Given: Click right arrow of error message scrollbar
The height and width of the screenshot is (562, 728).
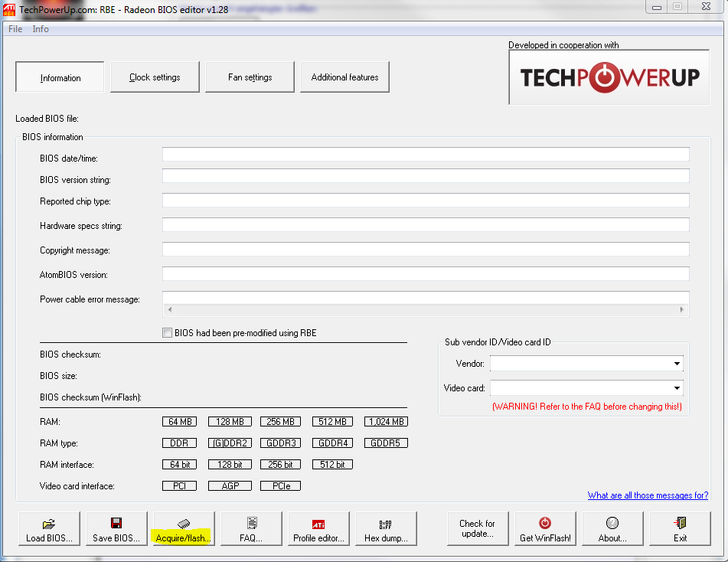Looking at the screenshot, I should pos(681,309).
